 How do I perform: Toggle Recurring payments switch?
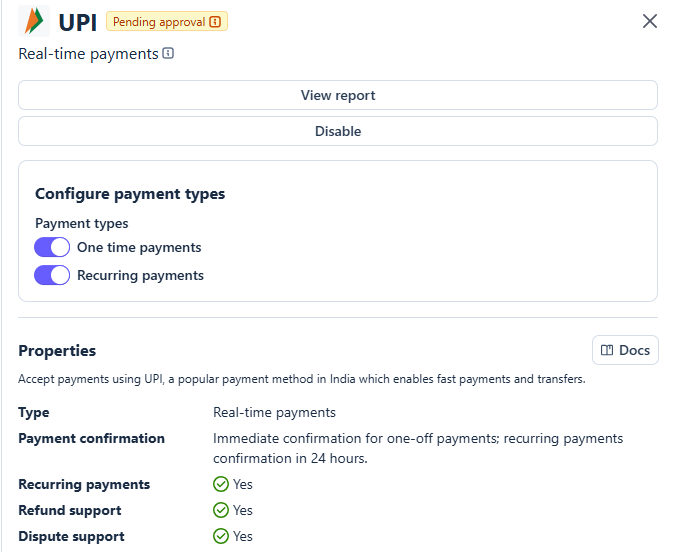coord(52,275)
